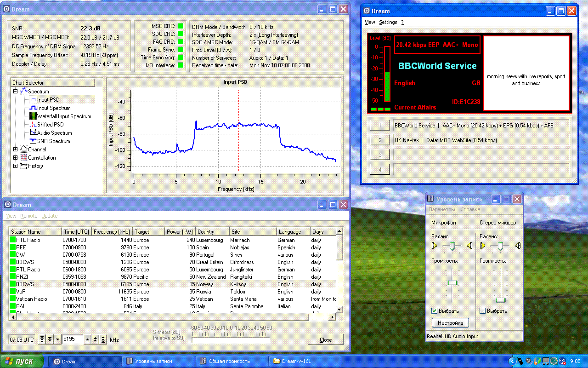Expand the History tree node
Screen dimensions: 588x368
click(16, 166)
